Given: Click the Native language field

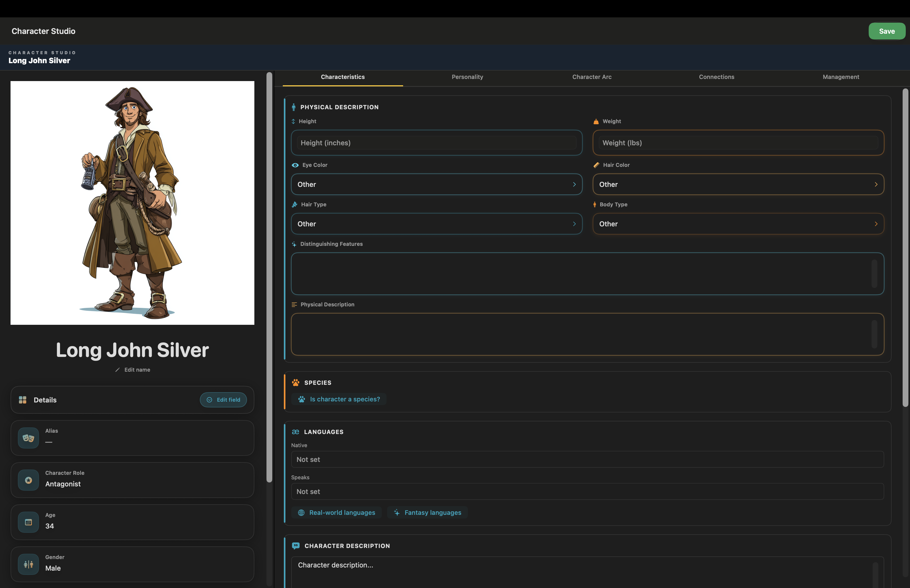Looking at the screenshot, I should point(587,460).
